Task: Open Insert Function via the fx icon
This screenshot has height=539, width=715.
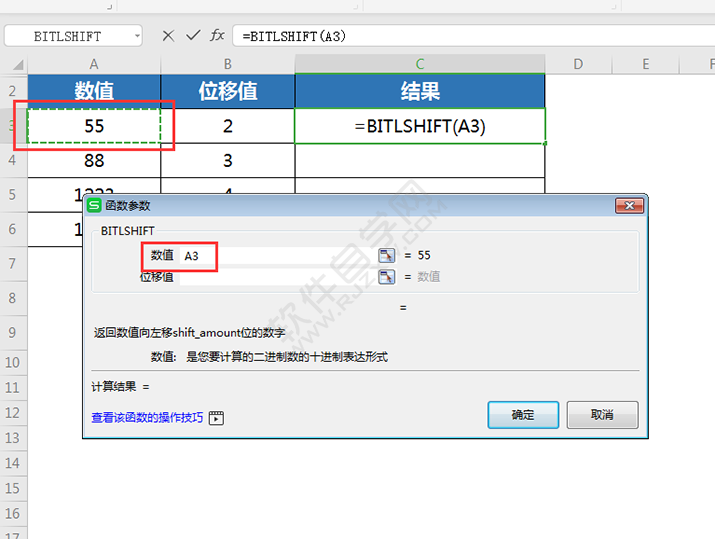Action: pyautogui.click(x=217, y=35)
